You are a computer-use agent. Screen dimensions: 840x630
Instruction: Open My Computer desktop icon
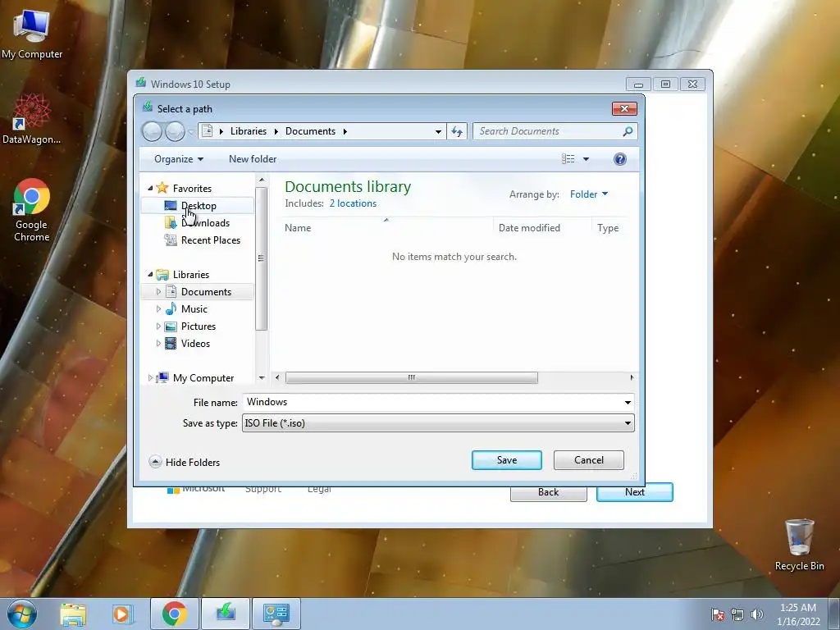tap(32, 33)
